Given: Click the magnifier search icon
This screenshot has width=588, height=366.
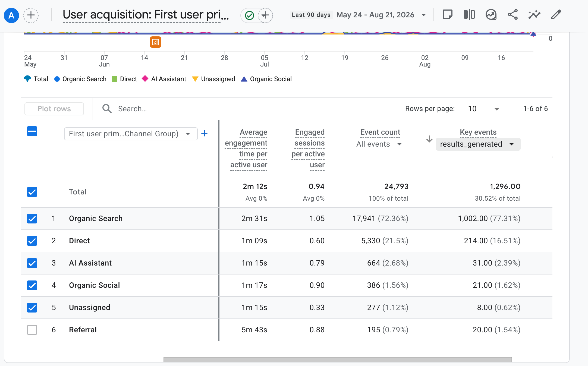Looking at the screenshot, I should (107, 109).
